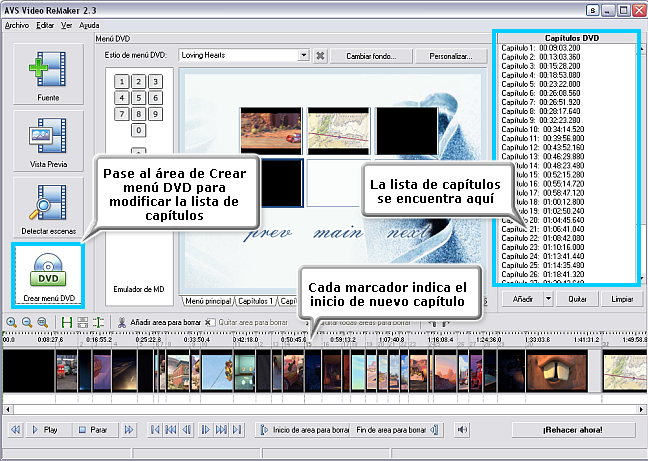Open the Estilo de menú DVD dropdown
The image size is (648, 461).
[304, 55]
